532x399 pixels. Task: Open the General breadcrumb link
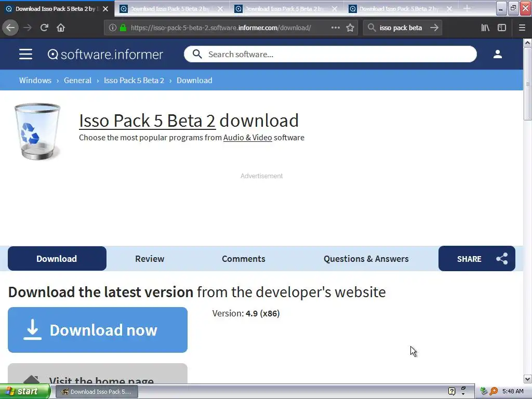pos(78,81)
